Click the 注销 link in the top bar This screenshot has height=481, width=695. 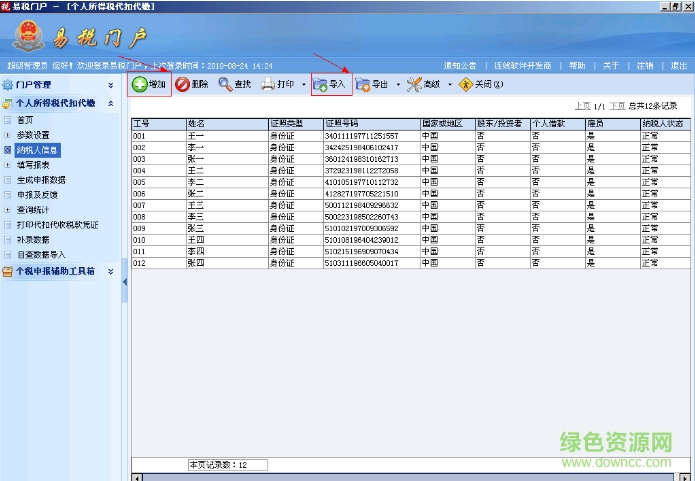[644, 66]
